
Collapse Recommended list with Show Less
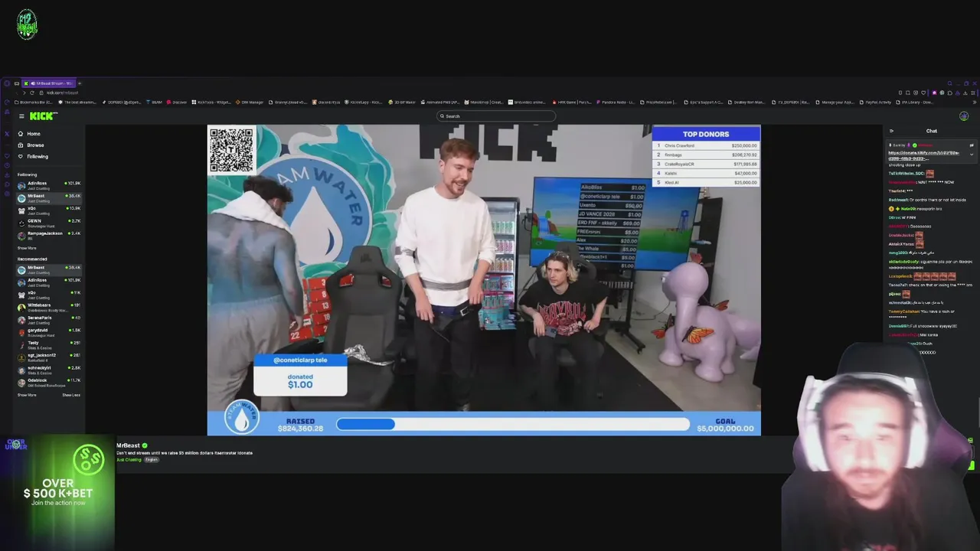pyautogui.click(x=71, y=395)
